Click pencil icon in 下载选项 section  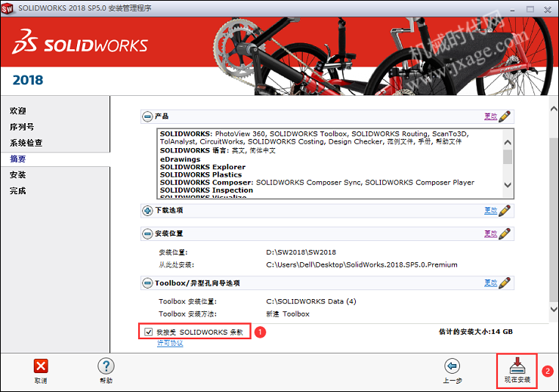pyautogui.click(x=505, y=211)
